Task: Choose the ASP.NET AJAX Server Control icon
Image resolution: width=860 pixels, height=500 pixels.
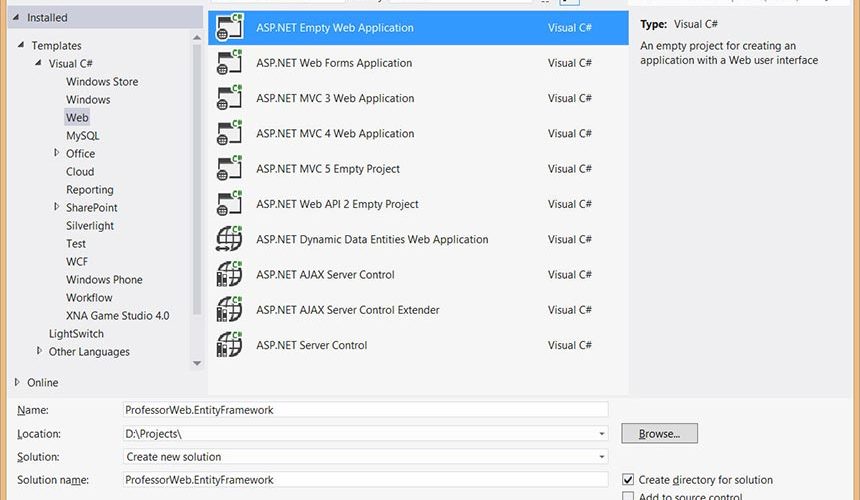Action: [230, 275]
